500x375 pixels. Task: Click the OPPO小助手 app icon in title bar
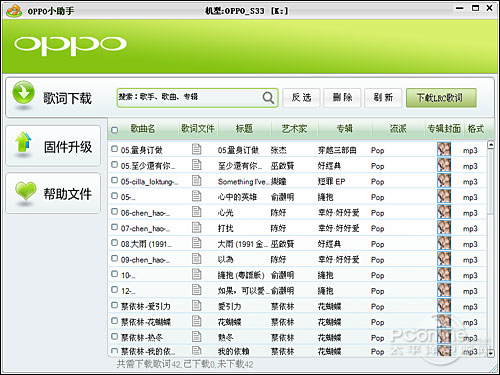tap(14, 11)
